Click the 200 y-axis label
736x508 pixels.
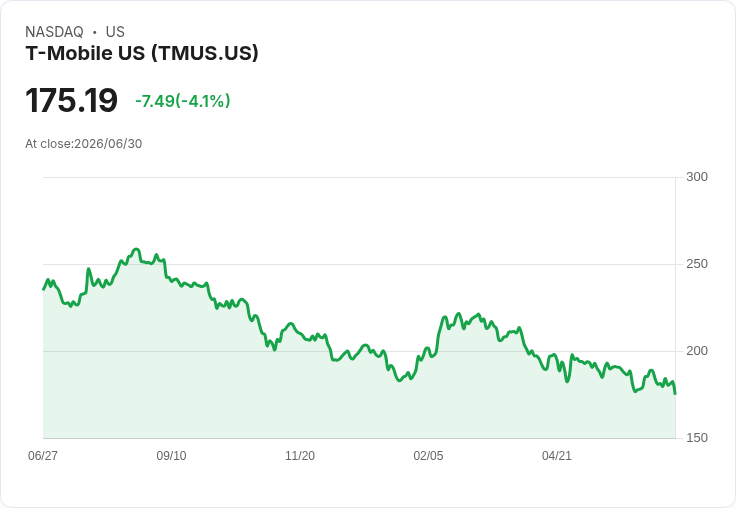tap(697, 351)
